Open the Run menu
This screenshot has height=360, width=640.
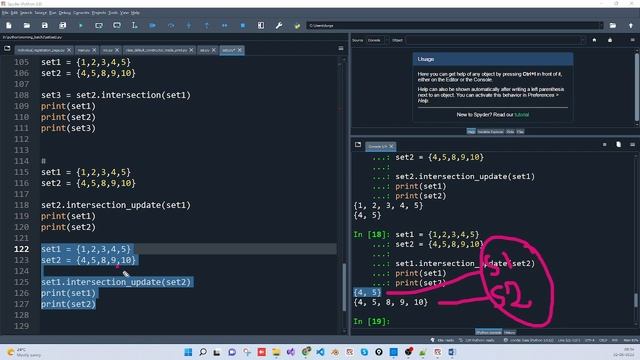click(53, 13)
